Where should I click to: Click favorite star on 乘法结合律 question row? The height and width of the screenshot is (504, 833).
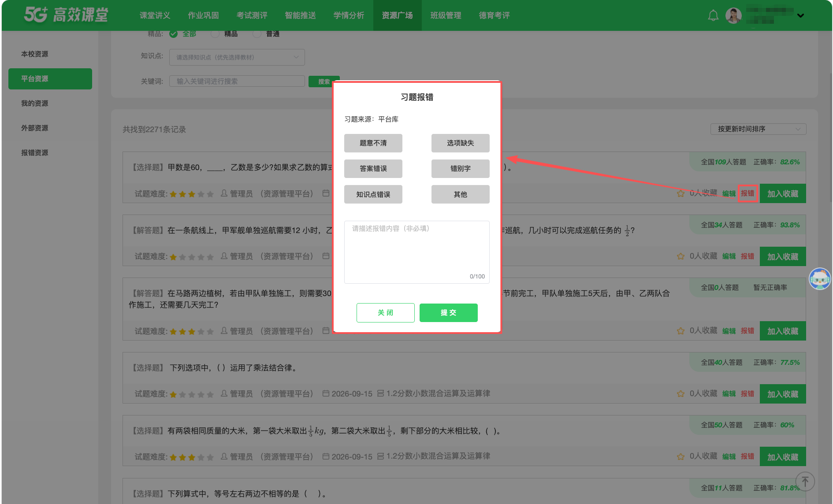[x=681, y=394]
